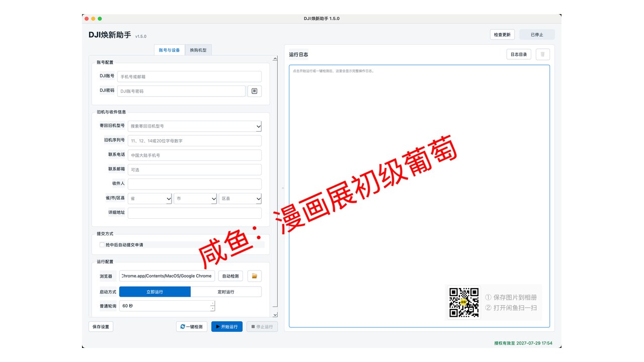The height and width of the screenshot is (362, 644).
Task: Click the v1.5.0 version label
Action: [141, 36]
